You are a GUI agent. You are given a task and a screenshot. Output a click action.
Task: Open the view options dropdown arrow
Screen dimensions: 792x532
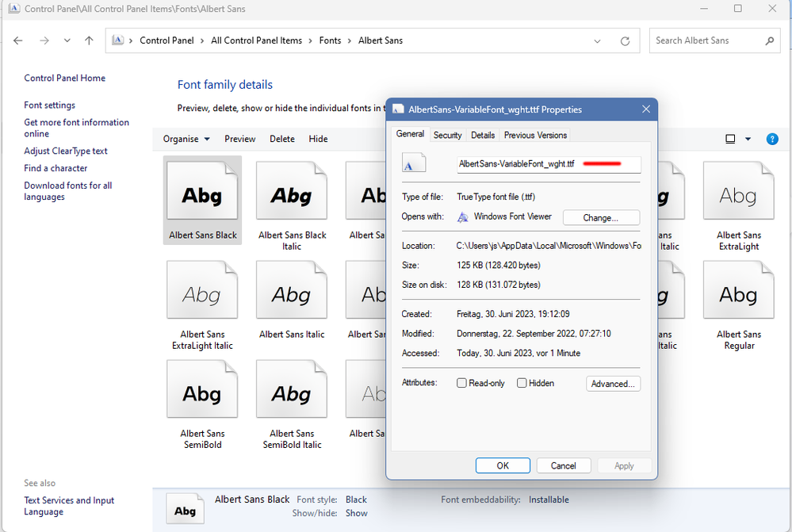pos(748,139)
